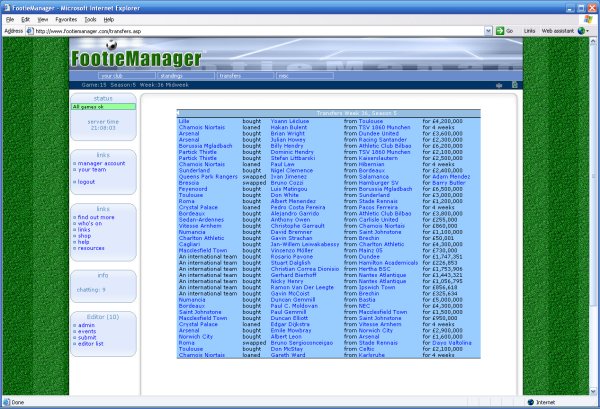This screenshot has width=600, height=409.
Task: Open the 'Feyenoord' club link
Action: [193, 189]
